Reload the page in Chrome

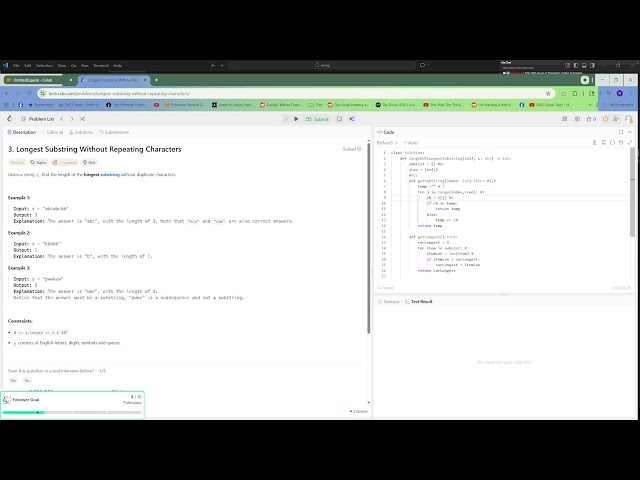click(x=29, y=93)
